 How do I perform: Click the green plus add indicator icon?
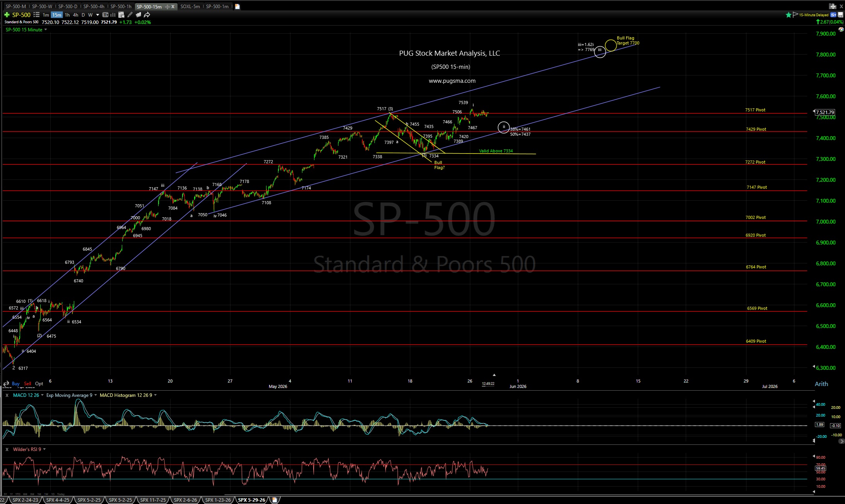coord(7,15)
